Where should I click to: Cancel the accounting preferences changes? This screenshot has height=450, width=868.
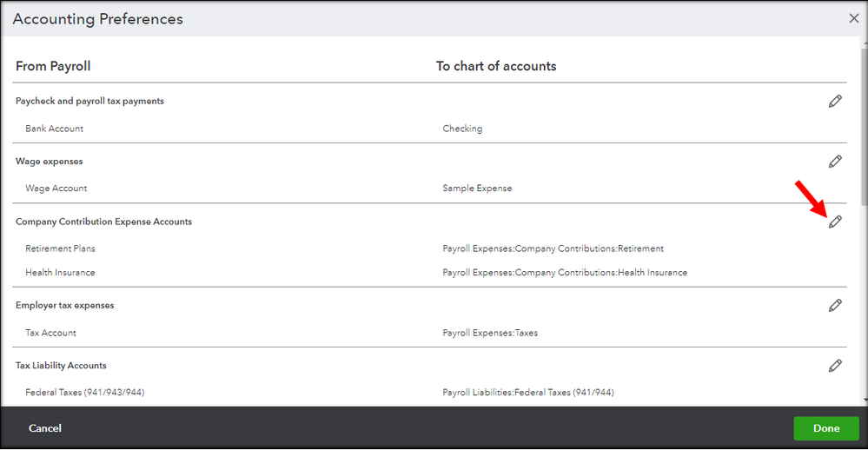tap(45, 428)
